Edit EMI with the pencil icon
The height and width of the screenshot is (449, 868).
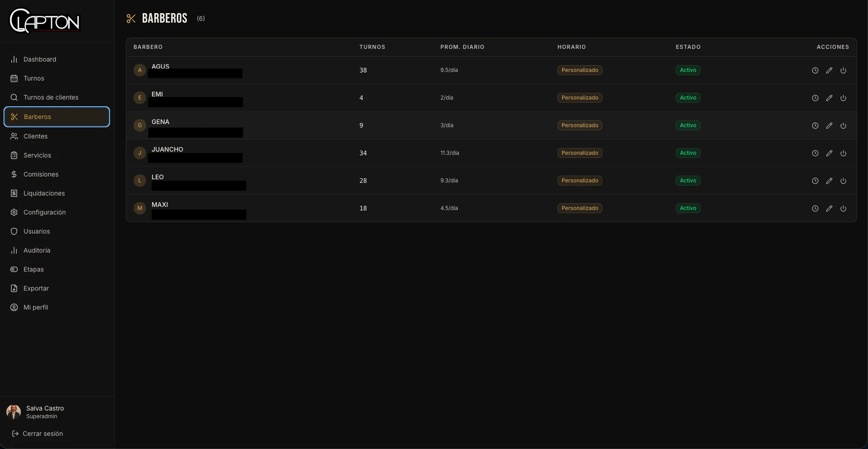pos(829,98)
